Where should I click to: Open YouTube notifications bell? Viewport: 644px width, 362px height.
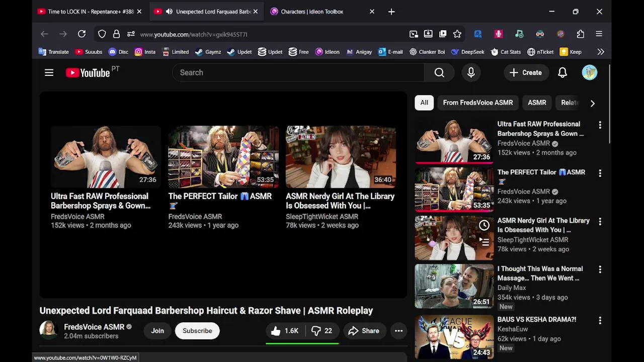pos(562,72)
